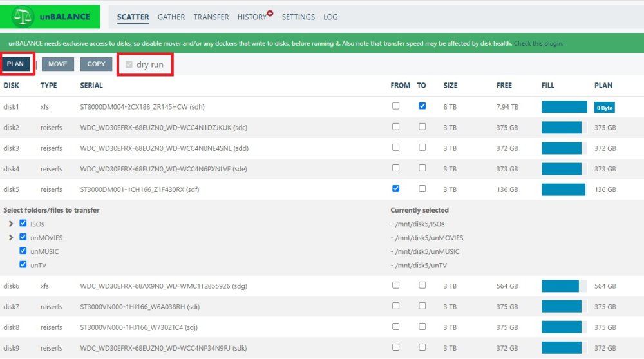Check the TO box for disk6
Image resolution: width=644 pixels, height=359 pixels.
click(422, 285)
